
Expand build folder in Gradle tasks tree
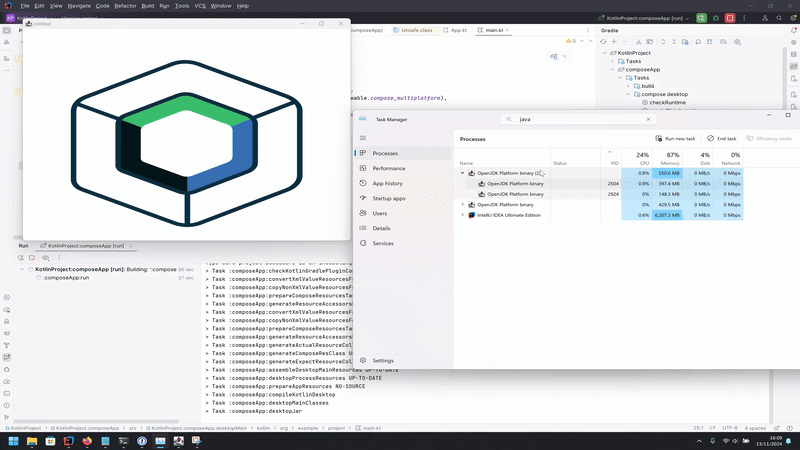(629, 86)
